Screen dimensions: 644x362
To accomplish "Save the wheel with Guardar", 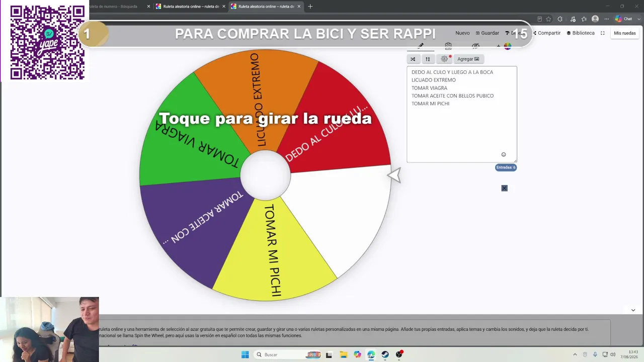I will (x=487, y=33).
